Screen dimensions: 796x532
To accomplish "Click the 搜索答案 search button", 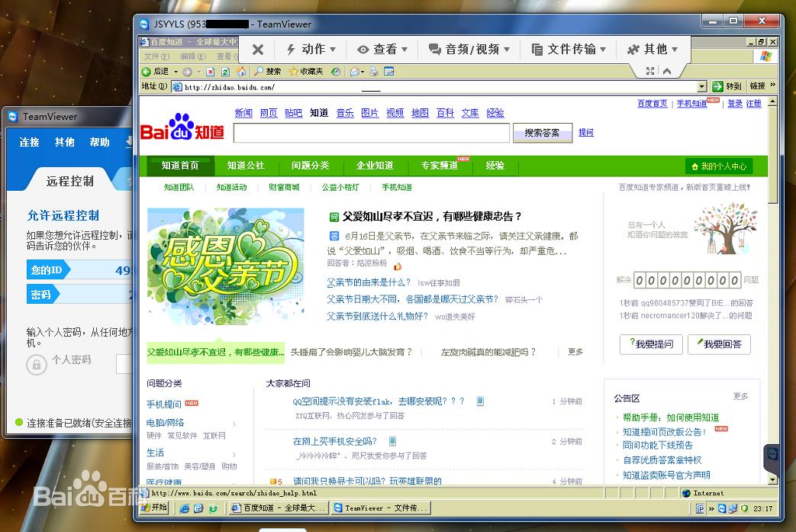I will [542, 132].
